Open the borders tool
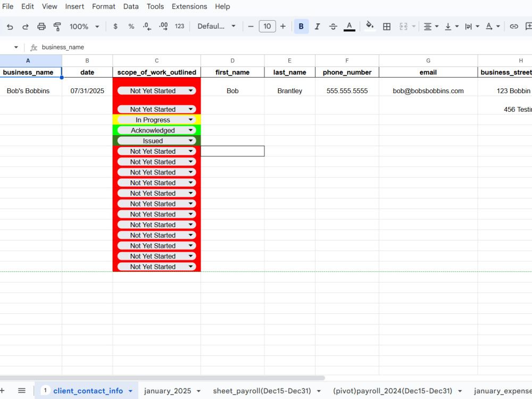 [x=386, y=27]
